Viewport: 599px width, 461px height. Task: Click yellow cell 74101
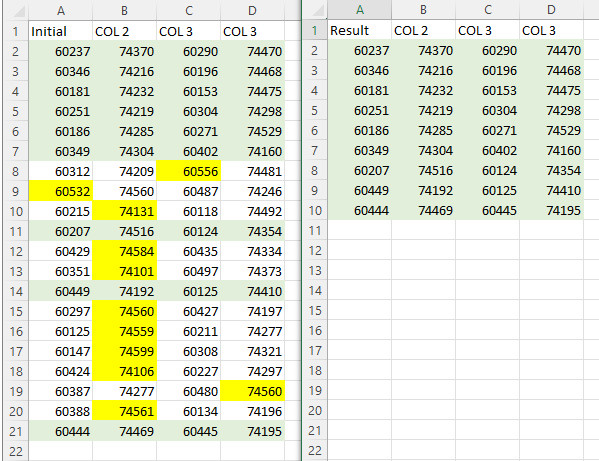tap(125, 271)
